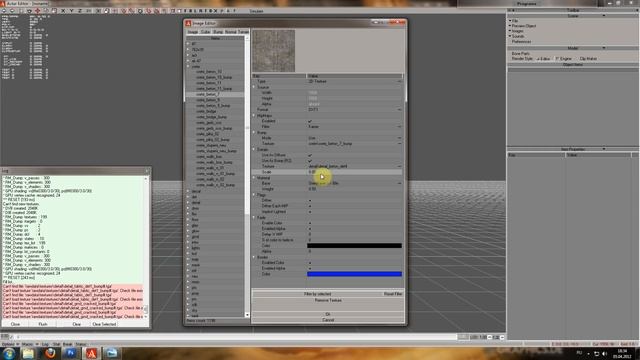Expand the detail folder in texture tree

coord(188,202)
